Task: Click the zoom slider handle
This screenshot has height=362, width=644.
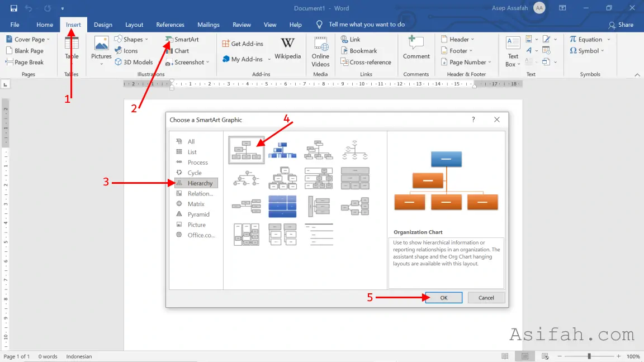Action: tap(589, 356)
